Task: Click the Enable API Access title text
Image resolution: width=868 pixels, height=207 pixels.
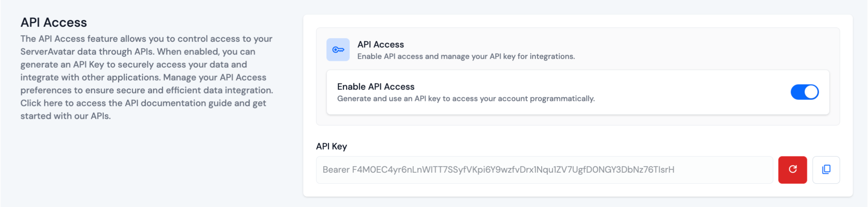Action: [375, 86]
